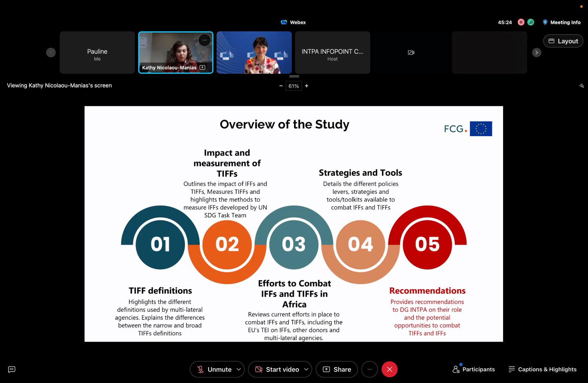Open more options on Kathy's video tile

(204, 40)
